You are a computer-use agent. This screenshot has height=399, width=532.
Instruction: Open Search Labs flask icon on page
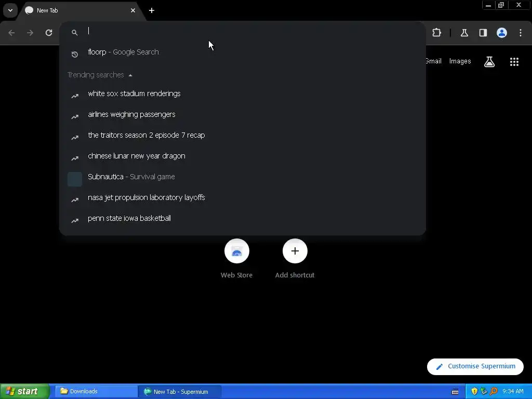(x=489, y=62)
